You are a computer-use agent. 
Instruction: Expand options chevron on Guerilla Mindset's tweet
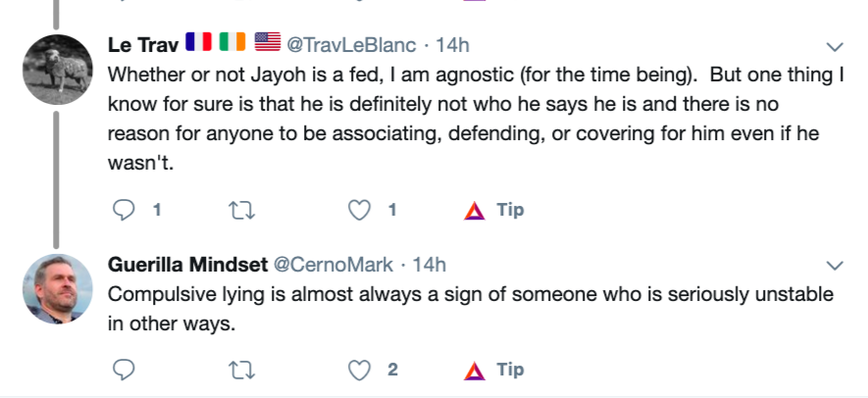click(x=836, y=265)
